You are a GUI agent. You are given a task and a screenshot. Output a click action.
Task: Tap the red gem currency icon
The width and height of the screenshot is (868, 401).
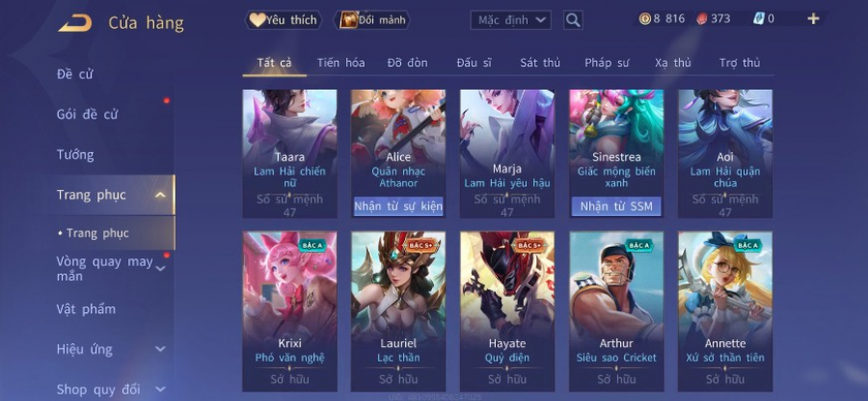tap(701, 19)
